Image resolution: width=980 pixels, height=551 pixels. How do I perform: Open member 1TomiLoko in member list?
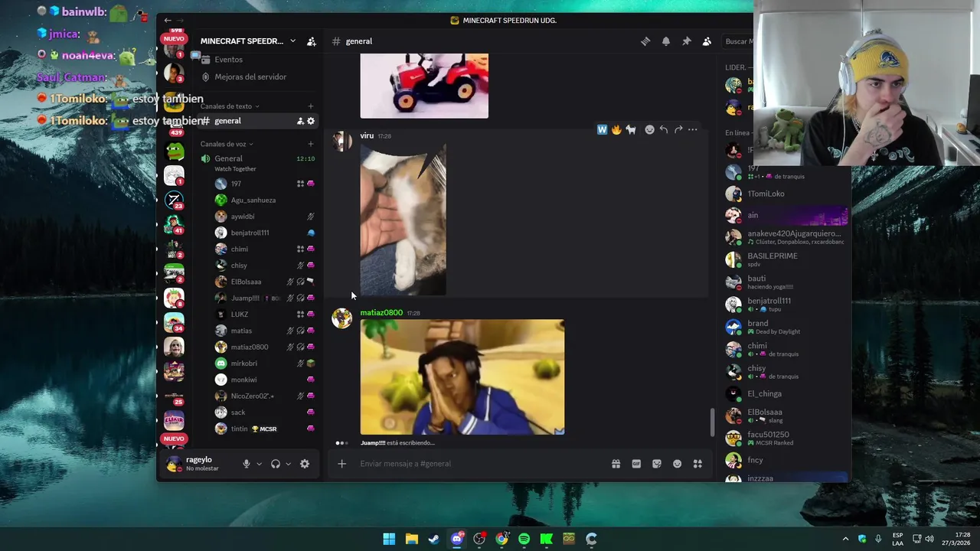tap(787, 194)
